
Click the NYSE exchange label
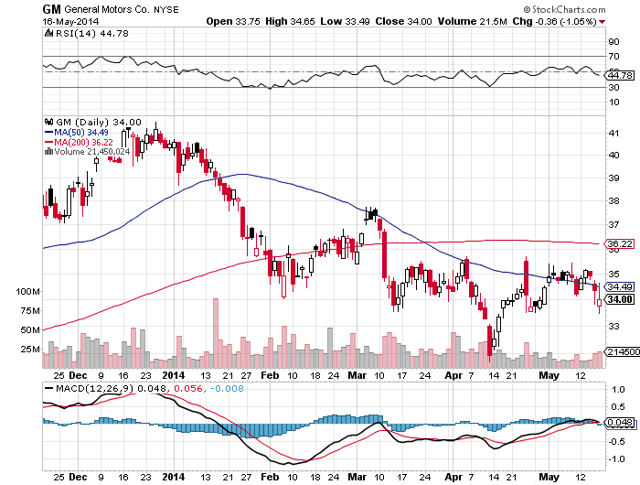tap(166, 10)
